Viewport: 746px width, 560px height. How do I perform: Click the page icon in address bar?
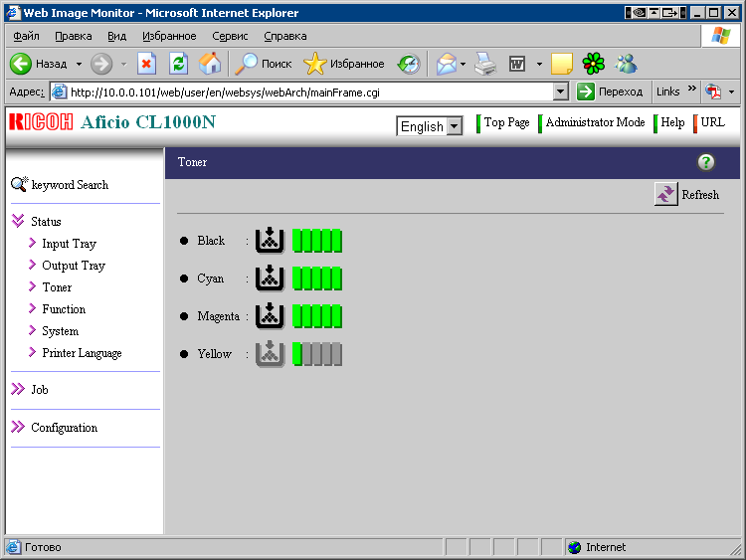pos(59,92)
